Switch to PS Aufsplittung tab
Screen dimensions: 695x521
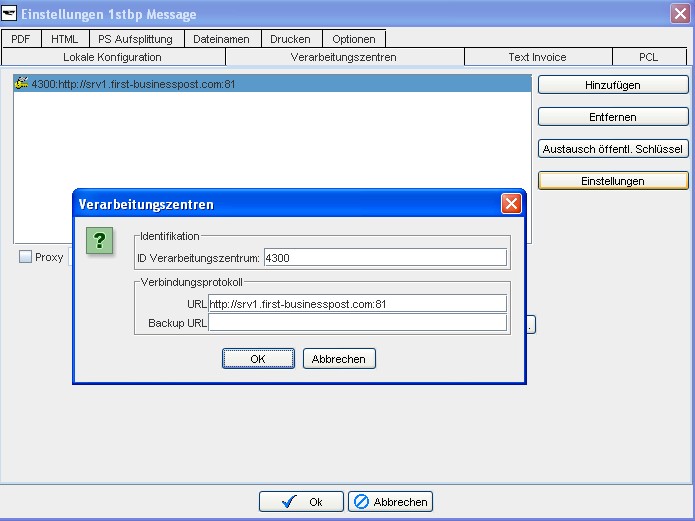click(136, 39)
